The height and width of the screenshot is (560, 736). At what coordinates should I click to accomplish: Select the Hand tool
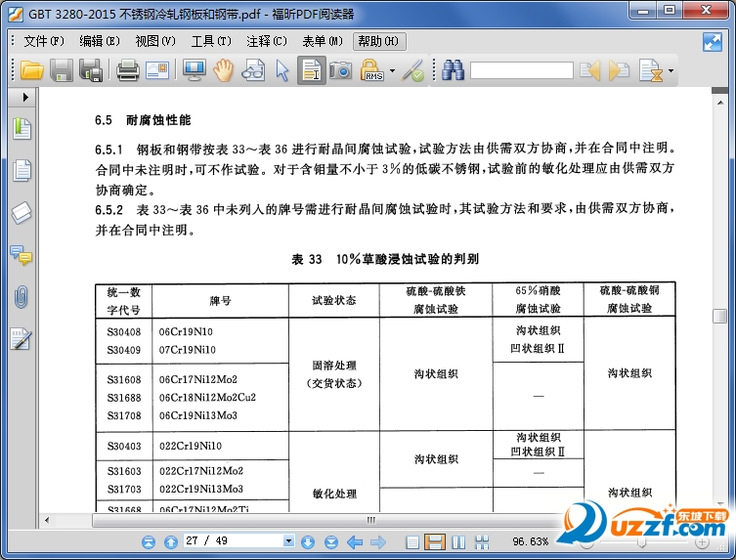(x=224, y=70)
